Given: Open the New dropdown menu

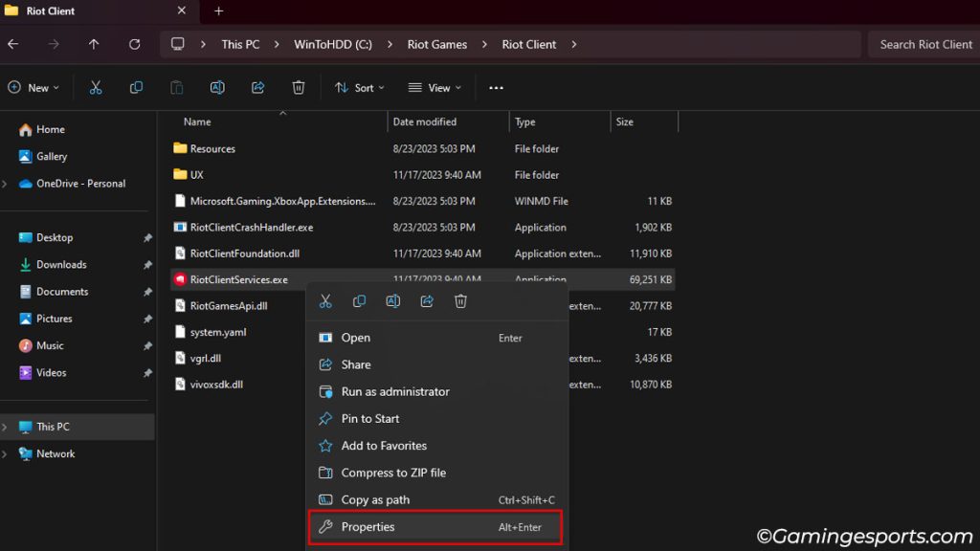Looking at the screenshot, I should click(x=33, y=88).
